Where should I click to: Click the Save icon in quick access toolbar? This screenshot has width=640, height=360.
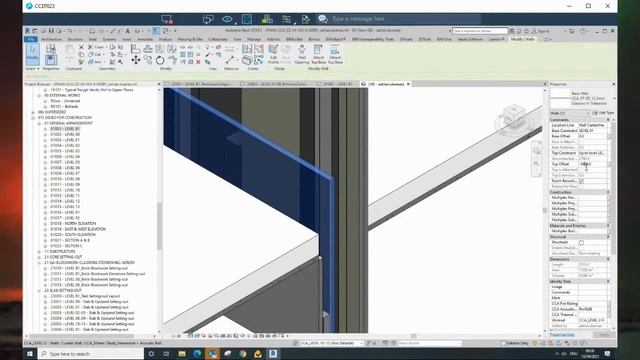pos(51,31)
